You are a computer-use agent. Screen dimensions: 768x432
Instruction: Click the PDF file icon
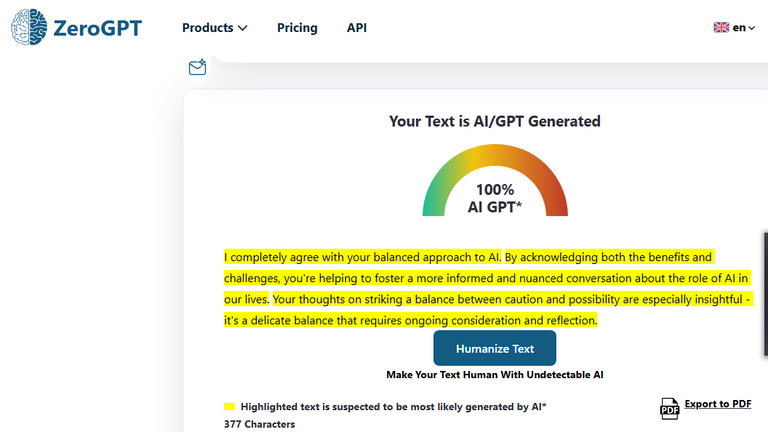coord(670,408)
